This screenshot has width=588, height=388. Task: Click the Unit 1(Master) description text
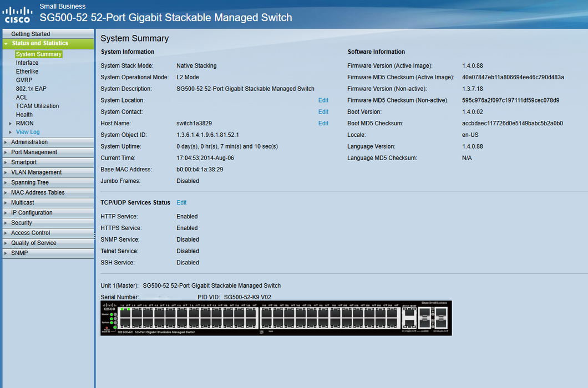(x=212, y=285)
